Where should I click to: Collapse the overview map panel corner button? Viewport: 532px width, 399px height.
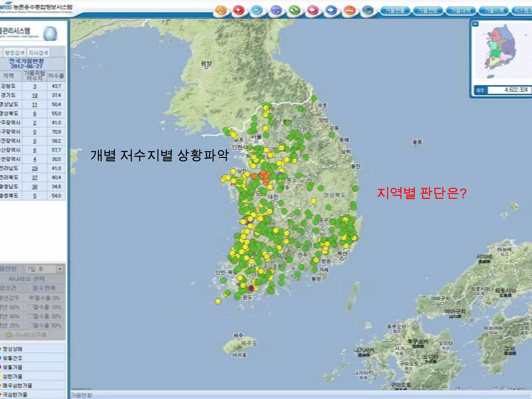point(475,24)
